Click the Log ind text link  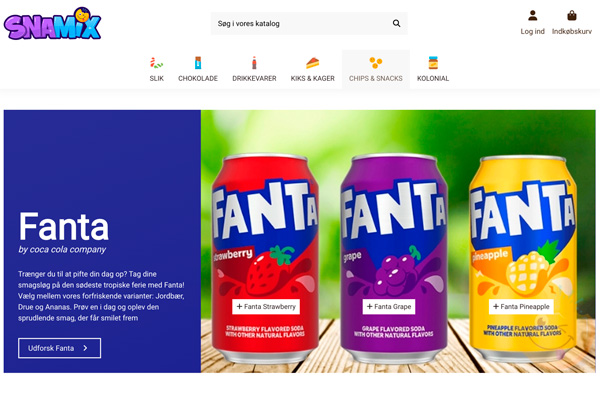pos(532,31)
